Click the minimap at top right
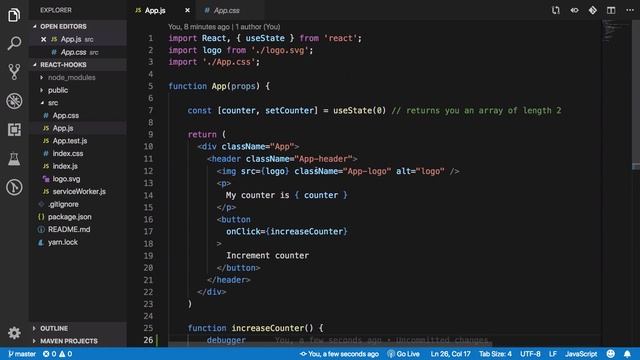Viewport: 640px width, 360px height. point(616,31)
